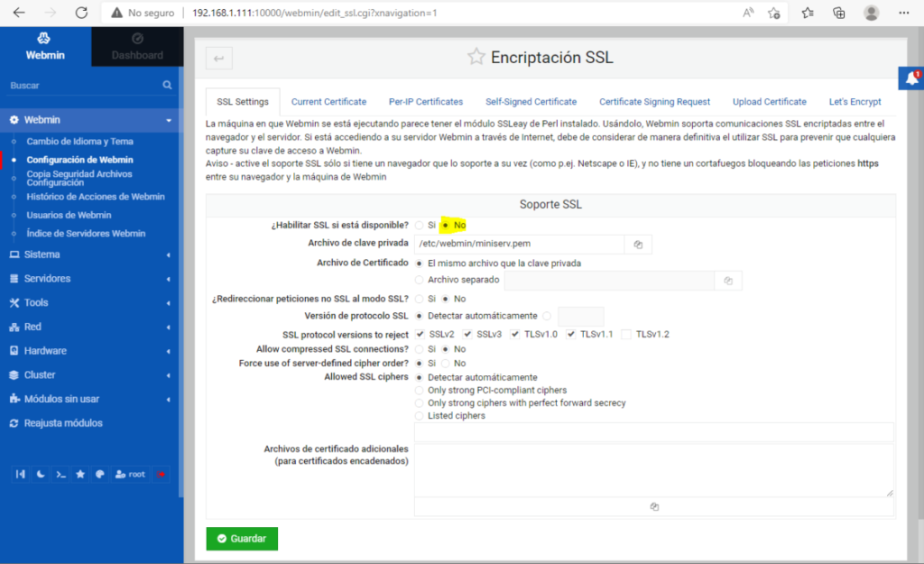Collapse the sidebar navigation menu icon
The height and width of the screenshot is (564, 924).
tap(20, 474)
